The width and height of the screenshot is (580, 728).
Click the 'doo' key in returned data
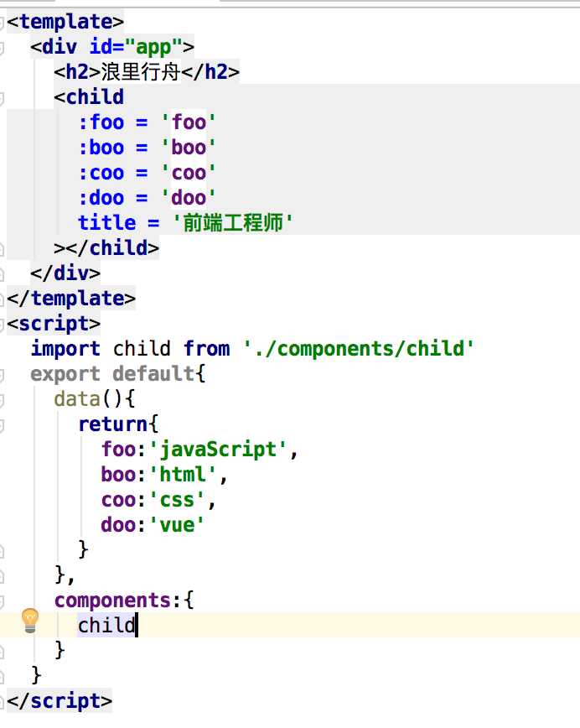(119, 525)
